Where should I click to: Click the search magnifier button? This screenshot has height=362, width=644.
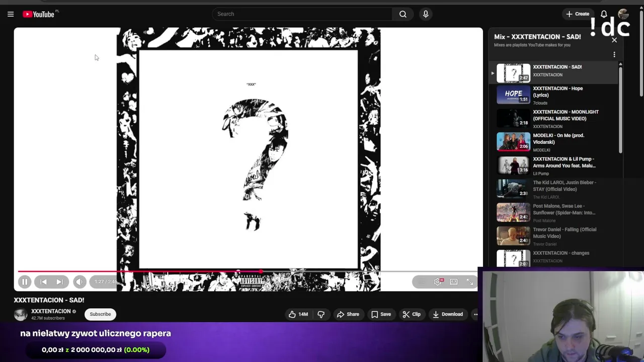[x=403, y=14]
